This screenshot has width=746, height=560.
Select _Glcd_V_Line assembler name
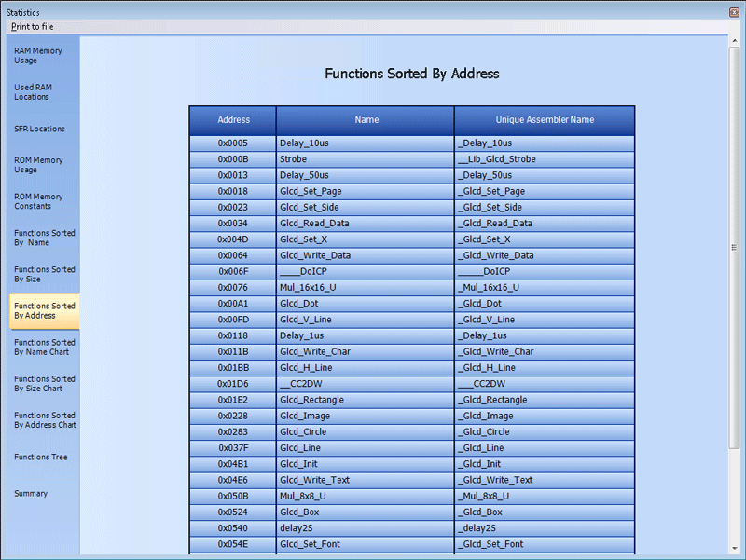[x=545, y=320]
